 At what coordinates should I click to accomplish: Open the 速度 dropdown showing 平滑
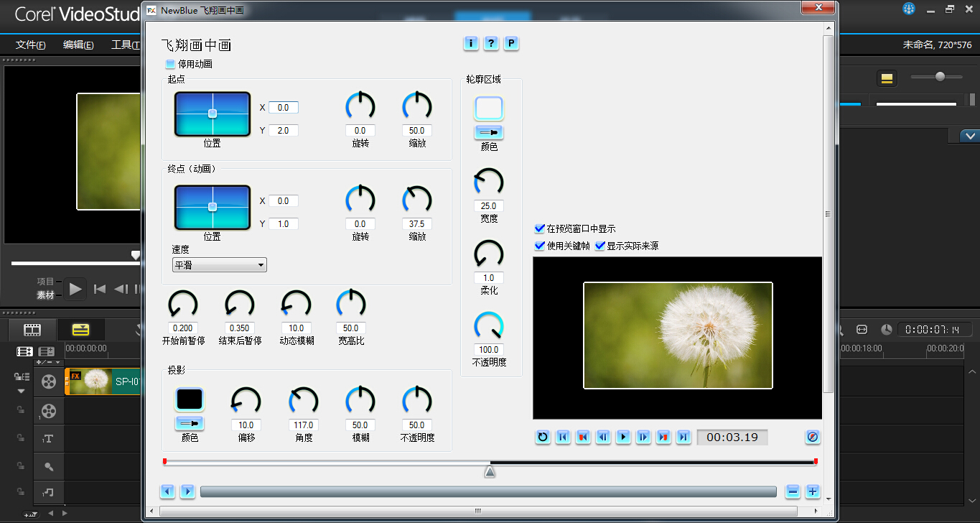[219, 265]
